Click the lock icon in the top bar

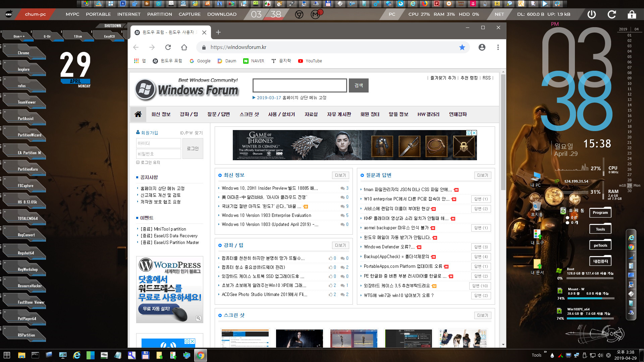point(632,14)
